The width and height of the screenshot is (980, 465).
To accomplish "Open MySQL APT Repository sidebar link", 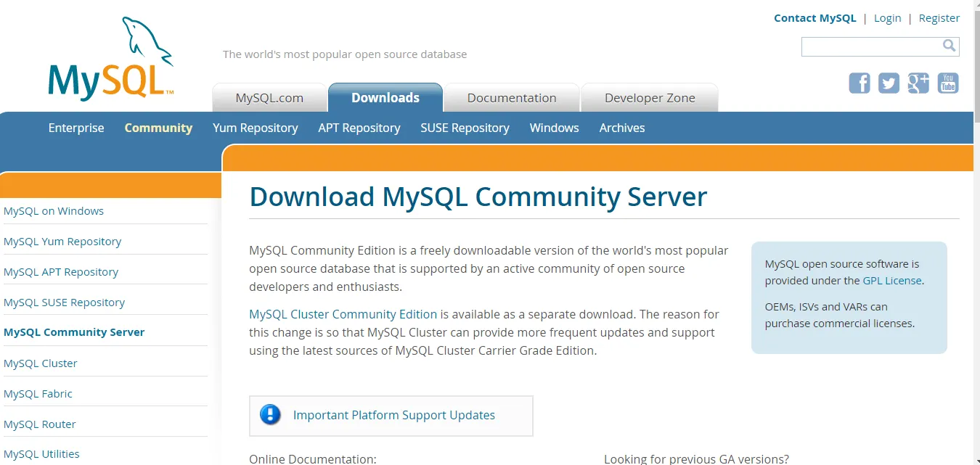I will [61, 272].
